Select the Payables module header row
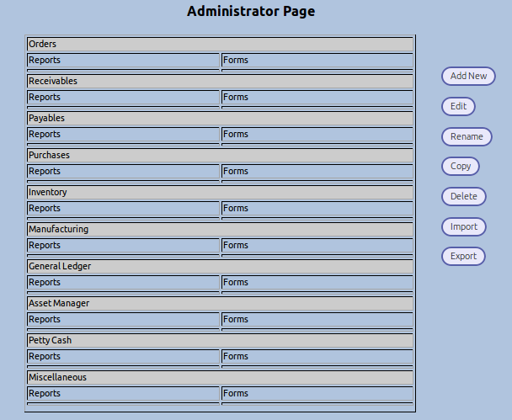The image size is (512, 420). tap(220, 118)
